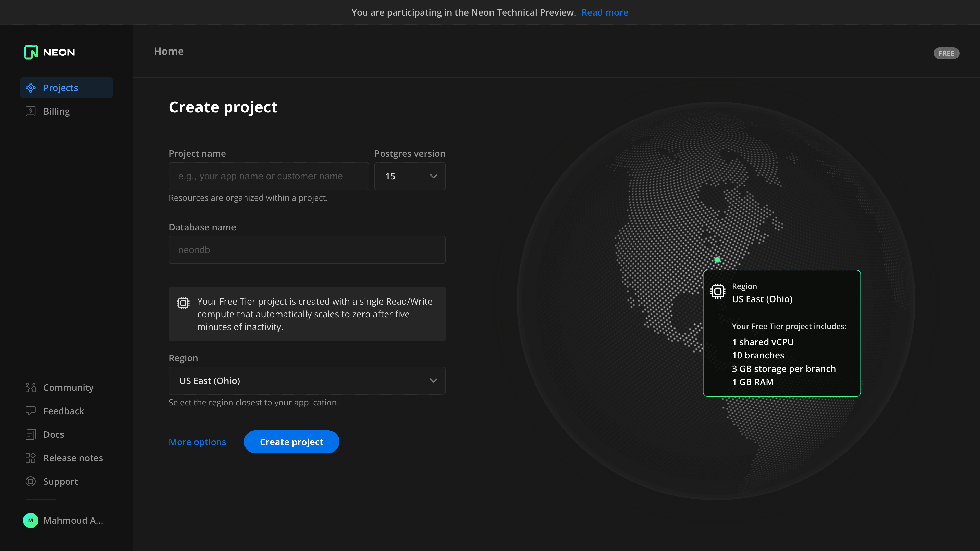Screen dimensions: 980x551
Task: Go to Release notes in sidebar
Action: coord(73,458)
